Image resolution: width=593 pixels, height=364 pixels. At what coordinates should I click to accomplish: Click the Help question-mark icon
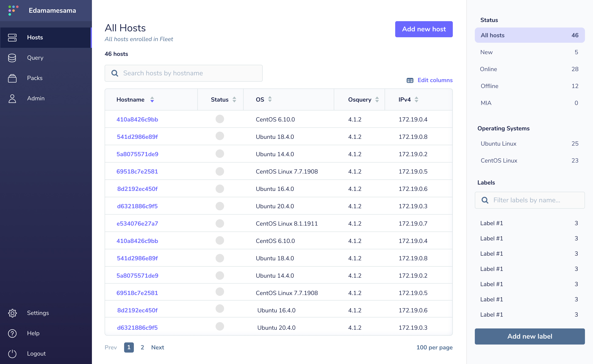[x=12, y=333]
